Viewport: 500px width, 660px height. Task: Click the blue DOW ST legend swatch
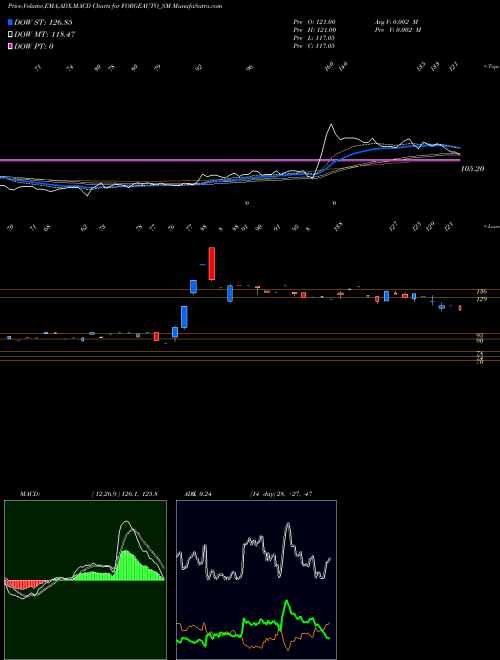pyautogui.click(x=11, y=22)
